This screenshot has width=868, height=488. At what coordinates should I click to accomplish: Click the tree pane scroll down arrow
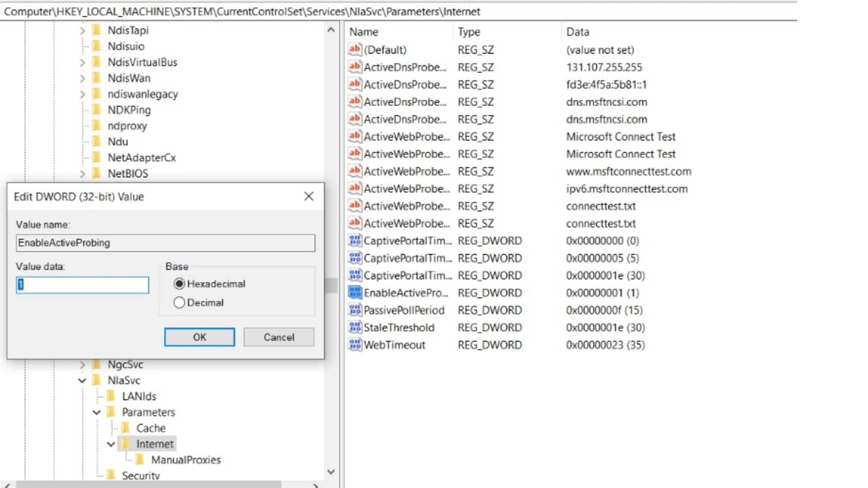pos(332,472)
